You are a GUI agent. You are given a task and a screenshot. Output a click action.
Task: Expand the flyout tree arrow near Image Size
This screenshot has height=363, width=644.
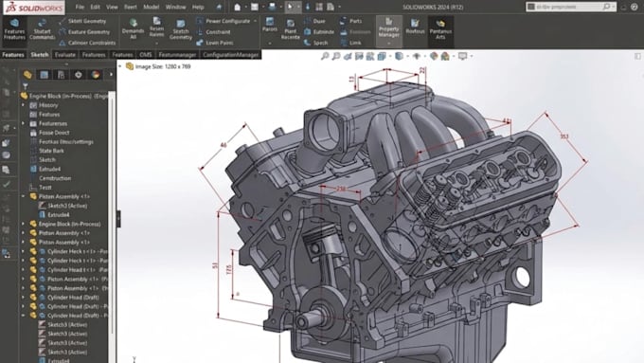click(120, 66)
